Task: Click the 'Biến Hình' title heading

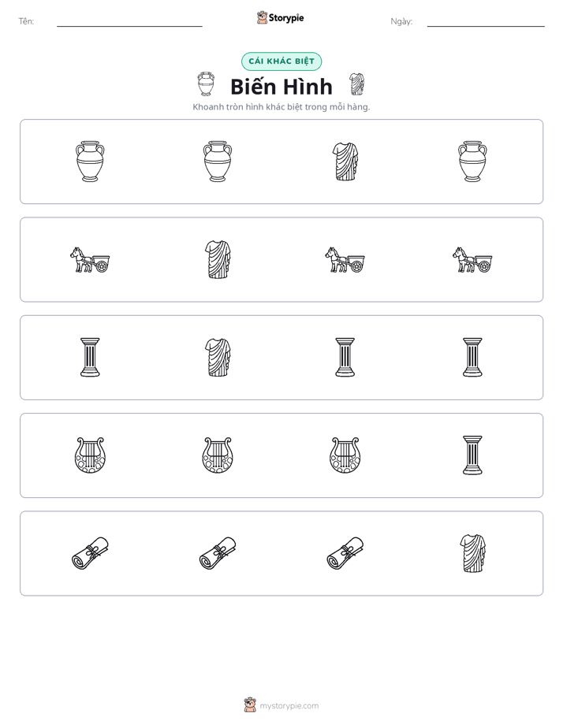Action: point(281,87)
